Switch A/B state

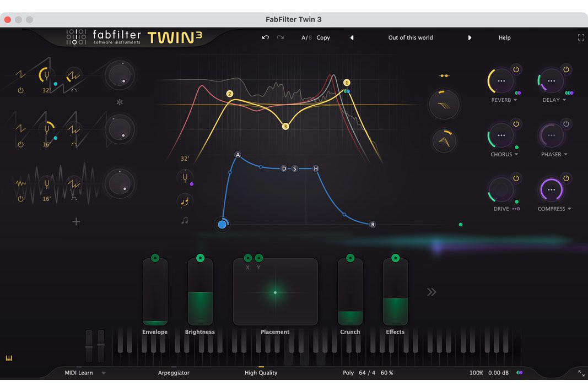click(306, 37)
